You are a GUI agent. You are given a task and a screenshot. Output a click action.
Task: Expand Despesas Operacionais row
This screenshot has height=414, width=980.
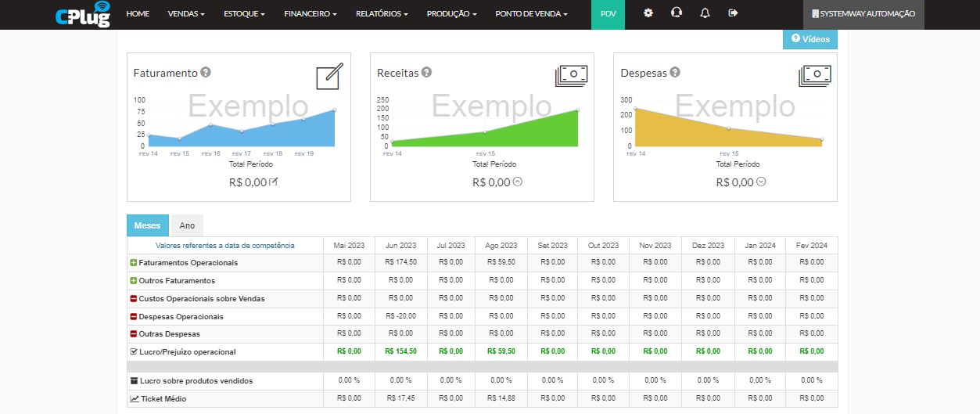tap(133, 316)
